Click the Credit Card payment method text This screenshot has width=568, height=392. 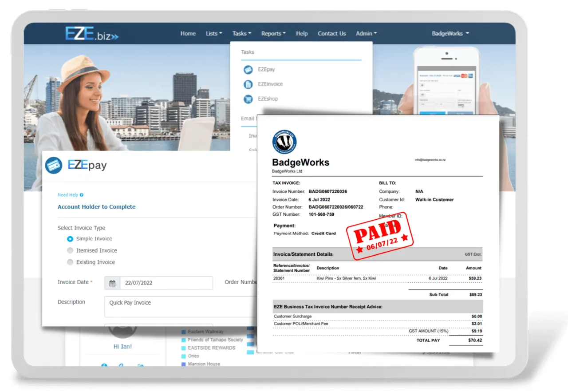click(323, 234)
